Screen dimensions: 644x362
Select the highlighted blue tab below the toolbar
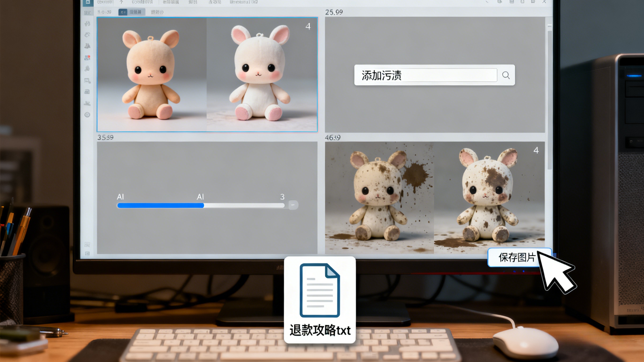click(131, 12)
